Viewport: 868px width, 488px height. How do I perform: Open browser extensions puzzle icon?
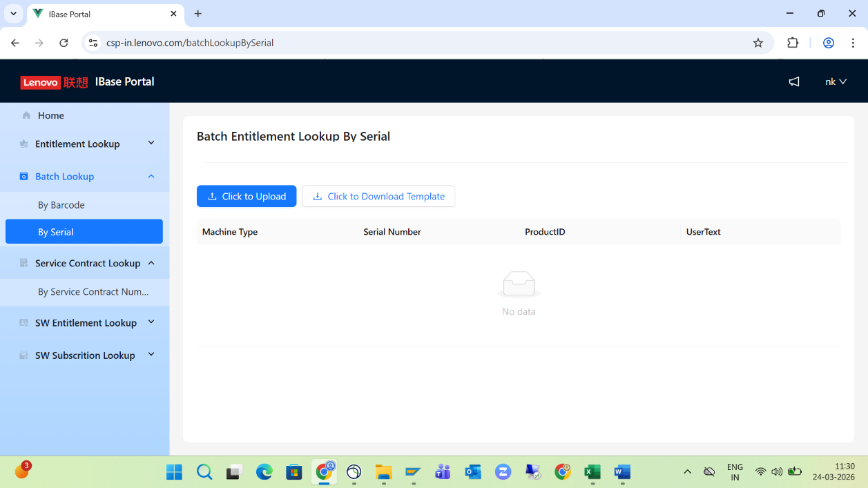coord(793,43)
